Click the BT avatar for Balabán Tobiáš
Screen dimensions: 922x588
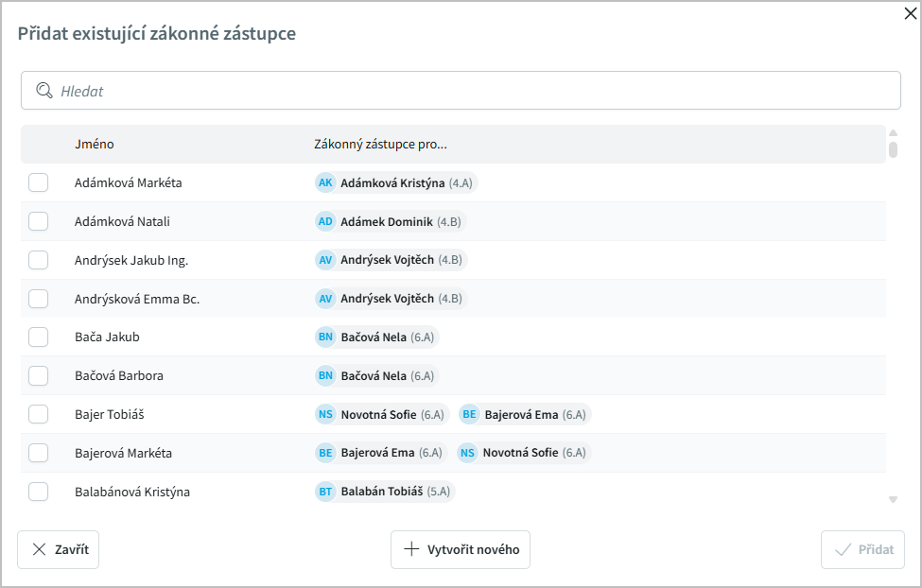coord(325,492)
